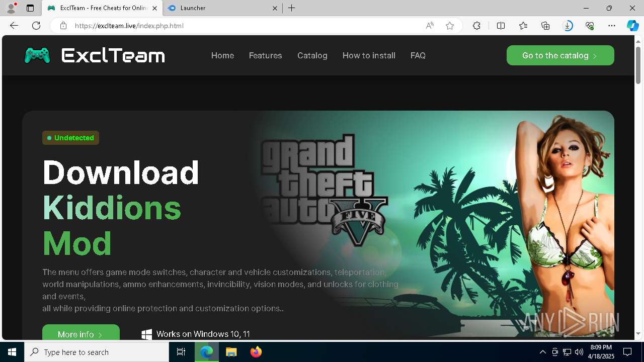Click the Undetected status badge
This screenshot has height=362, width=644.
tap(70, 138)
